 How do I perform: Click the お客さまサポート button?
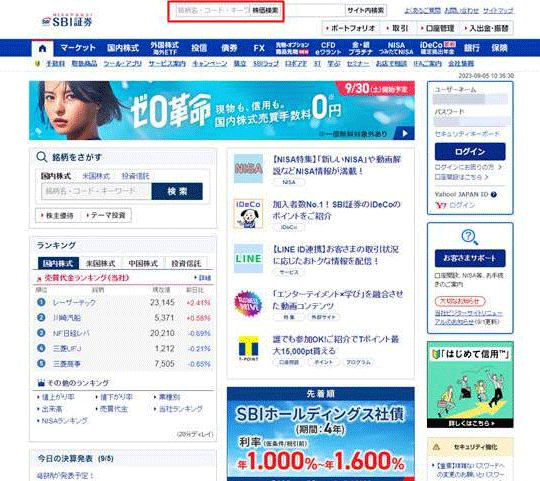pyautogui.click(x=470, y=258)
